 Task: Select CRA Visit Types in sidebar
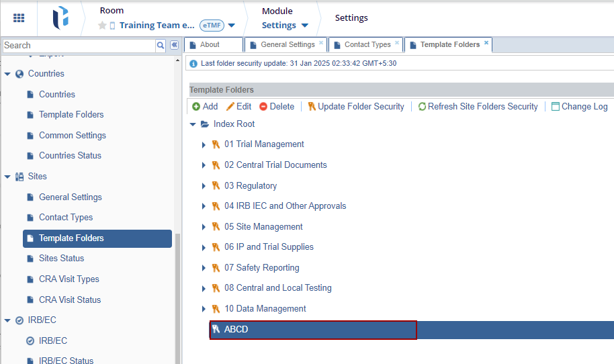coord(69,279)
